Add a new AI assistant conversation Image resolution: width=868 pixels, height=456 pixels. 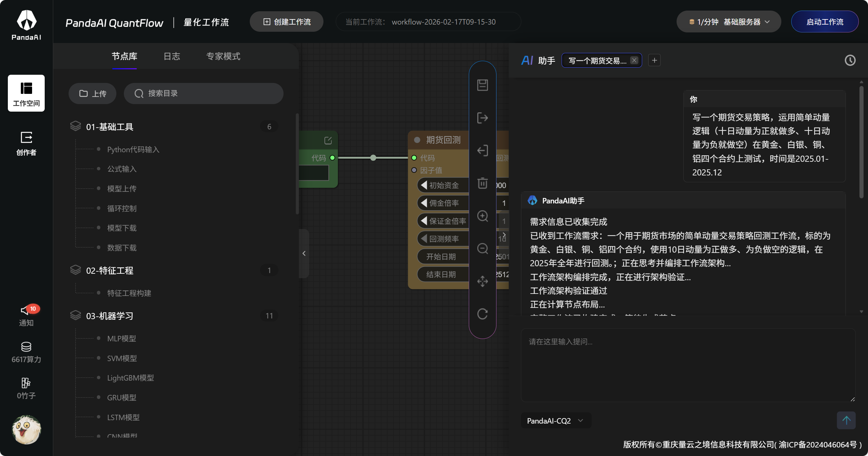coord(654,60)
